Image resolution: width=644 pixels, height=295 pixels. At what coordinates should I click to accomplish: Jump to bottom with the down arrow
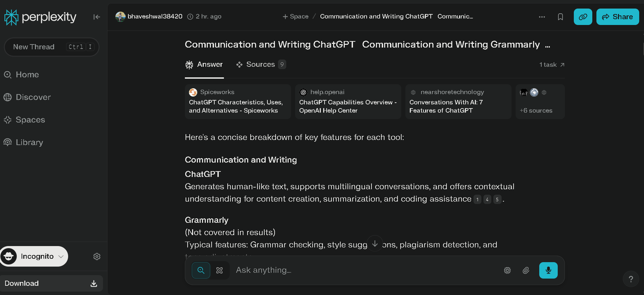(x=375, y=243)
